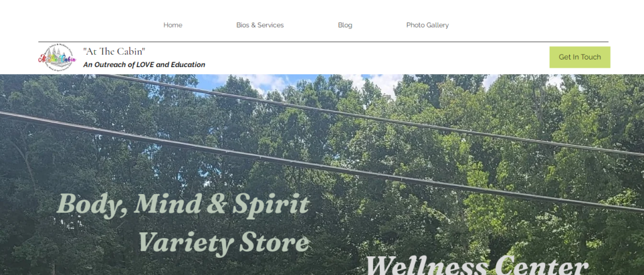This screenshot has width=644, height=275.
Task: Click the word LOVE in the tagline
Action: pyautogui.click(x=145, y=65)
